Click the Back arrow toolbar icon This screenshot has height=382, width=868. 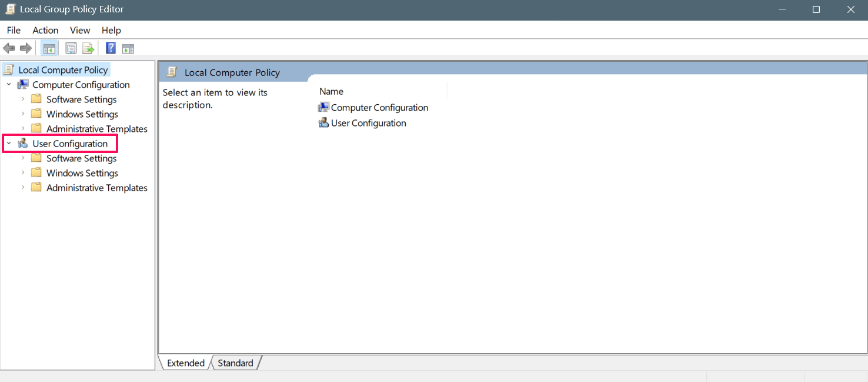[x=9, y=48]
